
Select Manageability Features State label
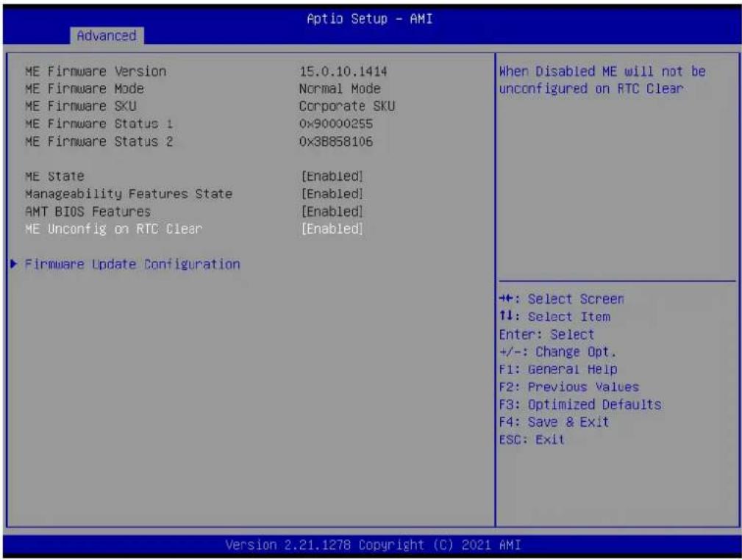pos(129,194)
